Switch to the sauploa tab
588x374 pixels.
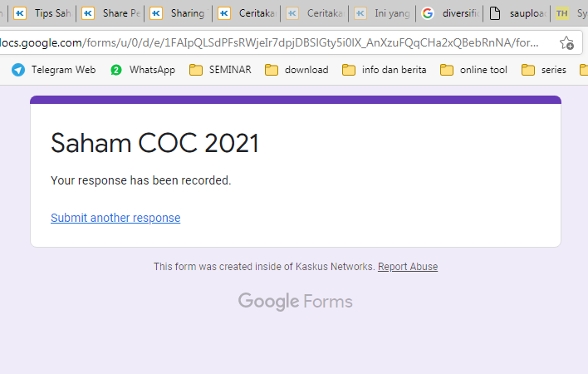pos(517,13)
